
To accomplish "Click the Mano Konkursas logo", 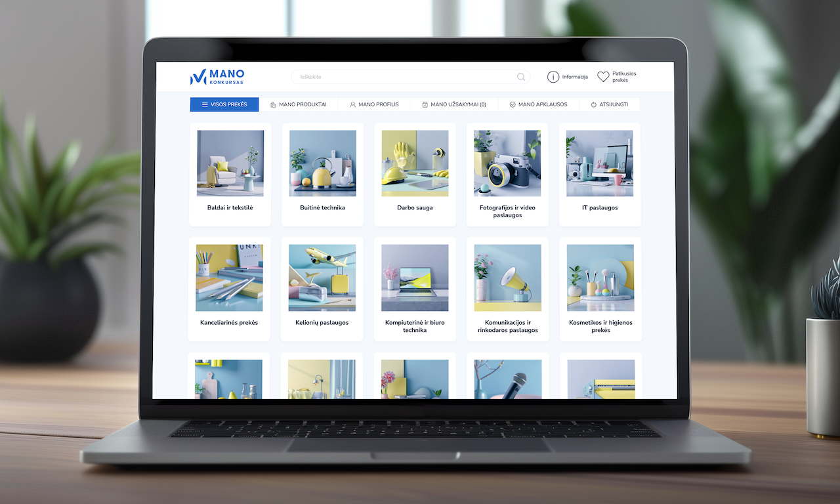I will 217,77.
